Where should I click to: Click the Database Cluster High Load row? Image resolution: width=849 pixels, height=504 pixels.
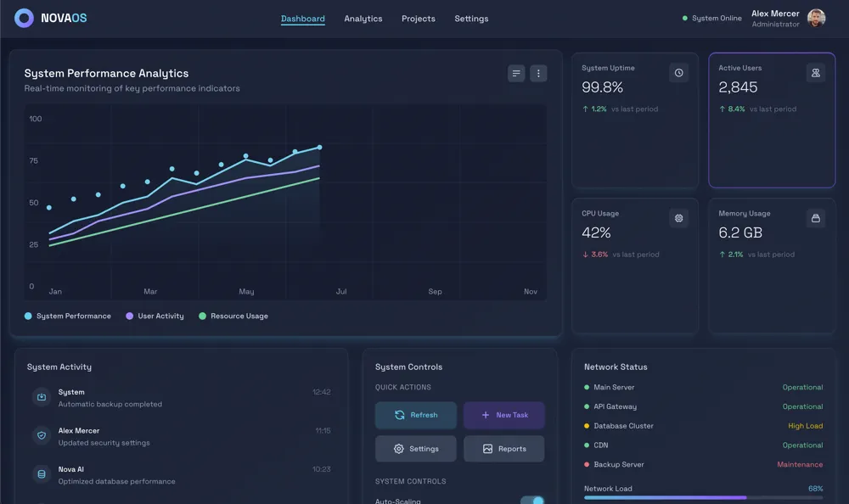pos(703,426)
